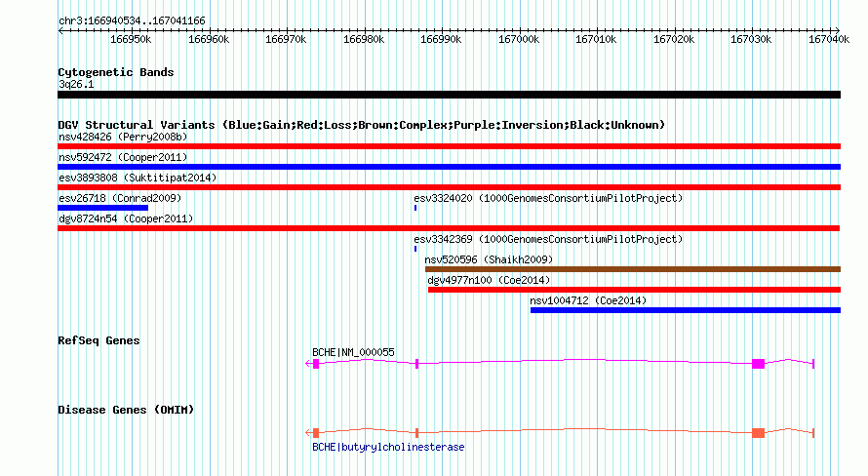Click the brown nsv520596 complex variant bar
This screenshot has height=476, width=868.
(633, 269)
